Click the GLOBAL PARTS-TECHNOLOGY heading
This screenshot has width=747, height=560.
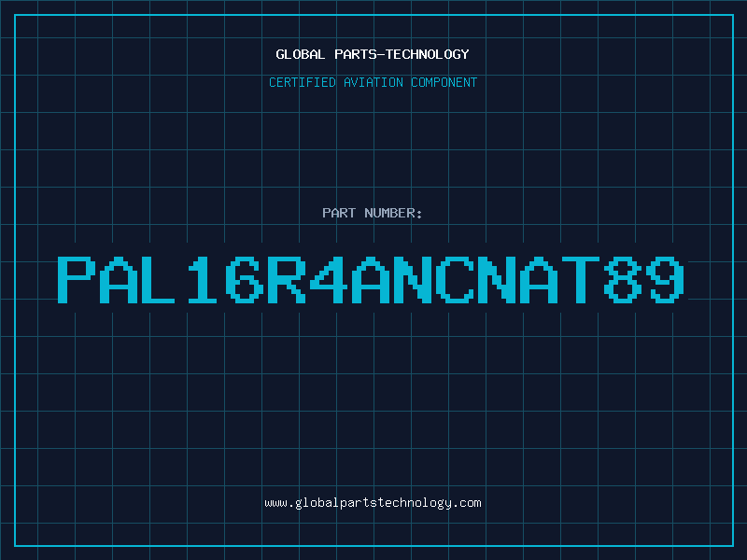(x=373, y=54)
